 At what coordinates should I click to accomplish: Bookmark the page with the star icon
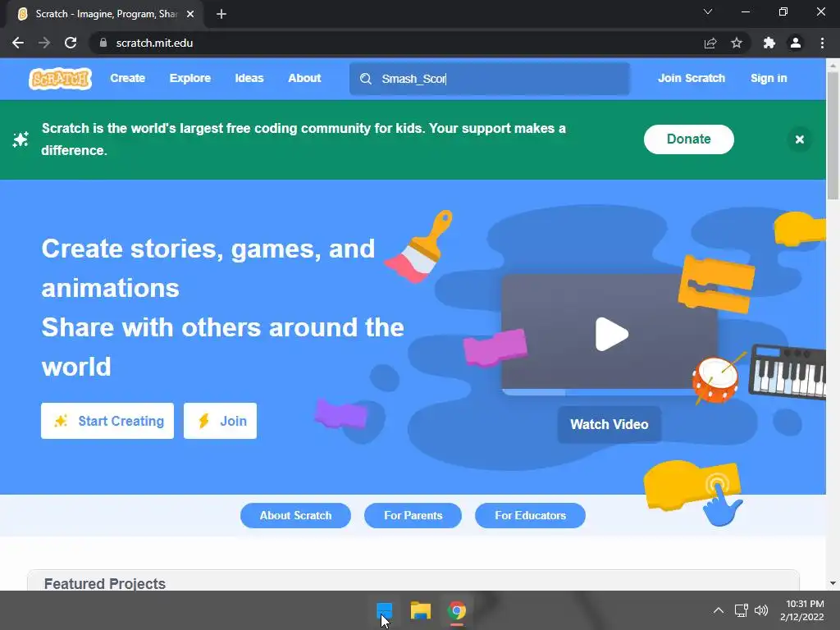point(737,43)
